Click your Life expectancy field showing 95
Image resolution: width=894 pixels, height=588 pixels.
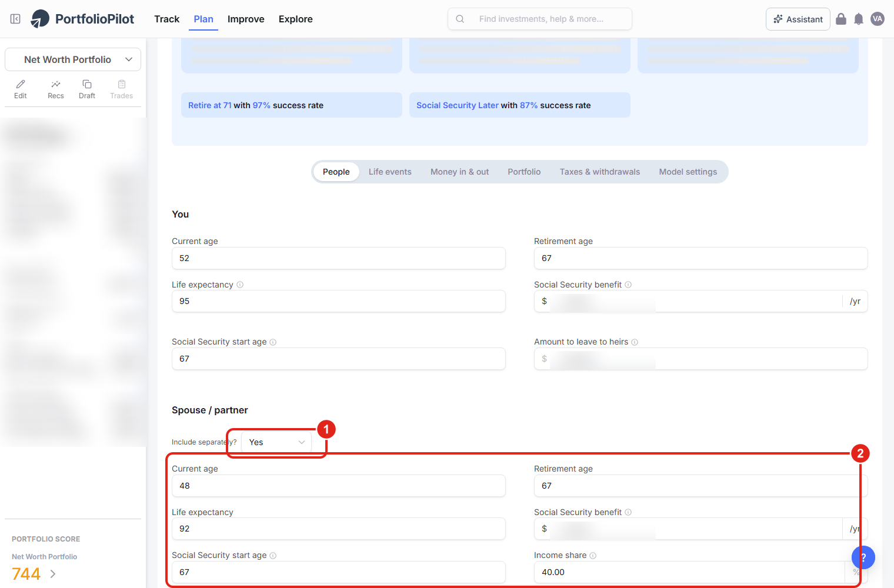coord(339,301)
